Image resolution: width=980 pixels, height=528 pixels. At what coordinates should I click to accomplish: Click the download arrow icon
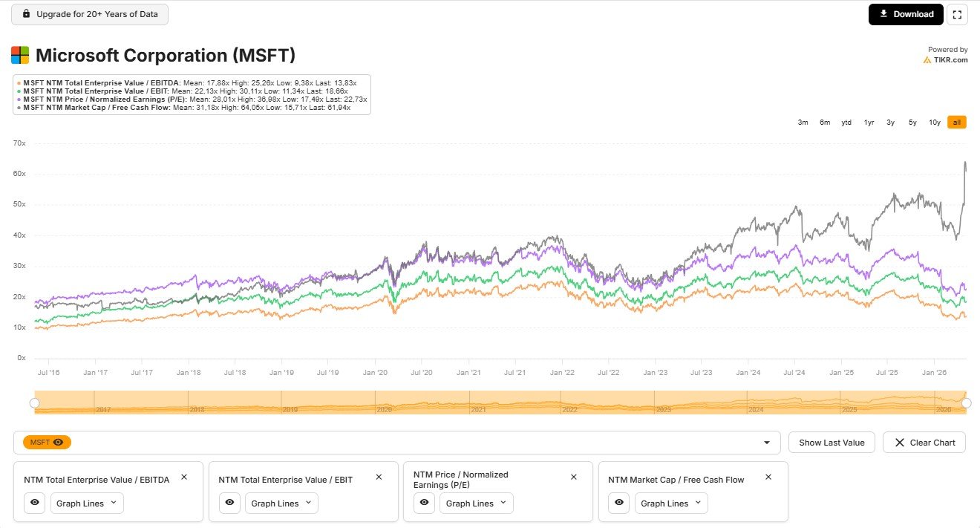[883, 14]
